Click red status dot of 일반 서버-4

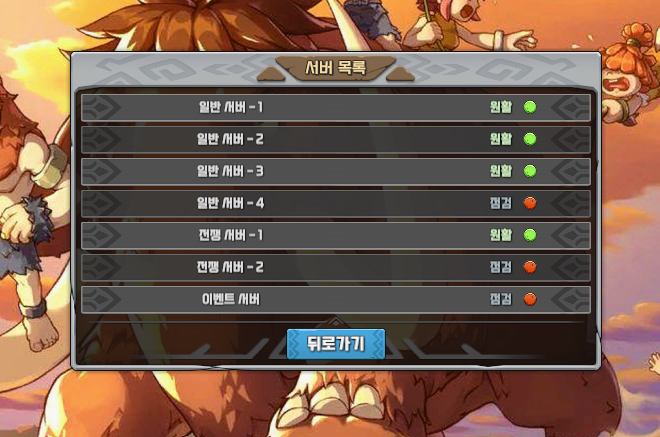click(x=530, y=203)
